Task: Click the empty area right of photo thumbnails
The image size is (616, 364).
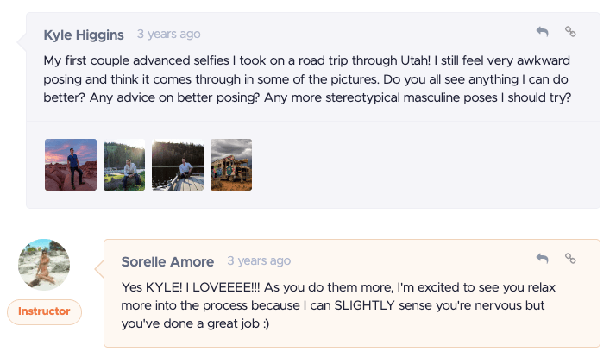Action: tap(424, 165)
